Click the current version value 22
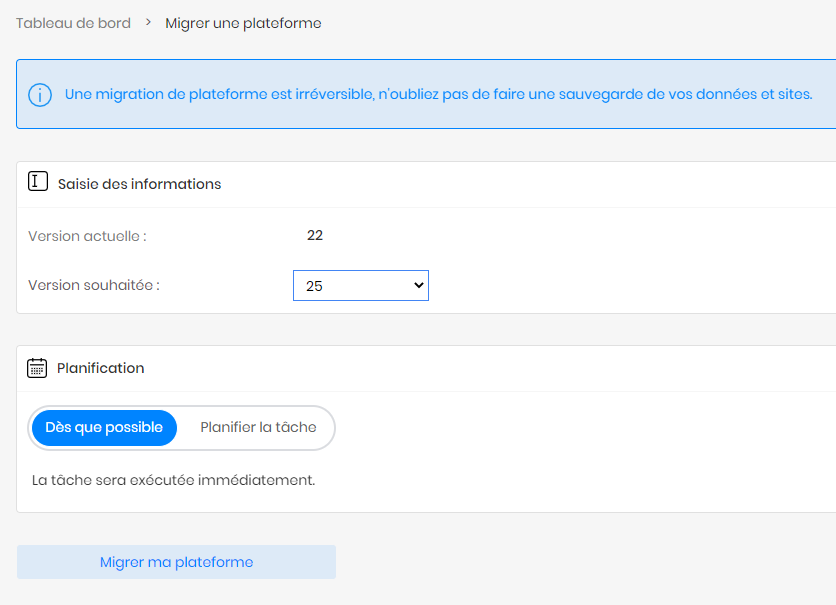The image size is (836, 605). [x=315, y=235]
